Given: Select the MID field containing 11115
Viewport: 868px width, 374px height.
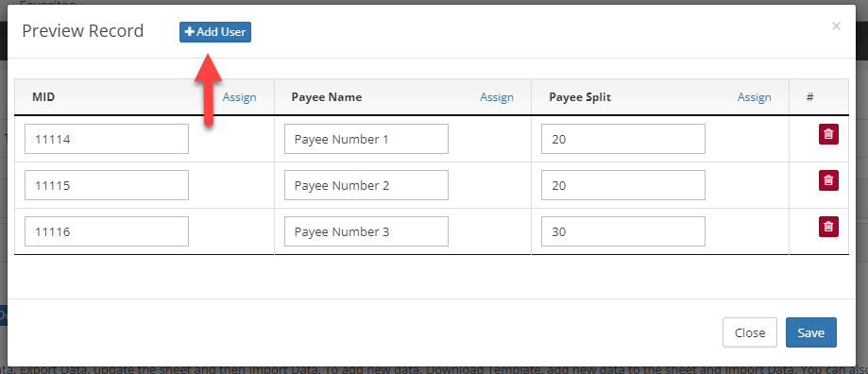Looking at the screenshot, I should click(x=107, y=185).
